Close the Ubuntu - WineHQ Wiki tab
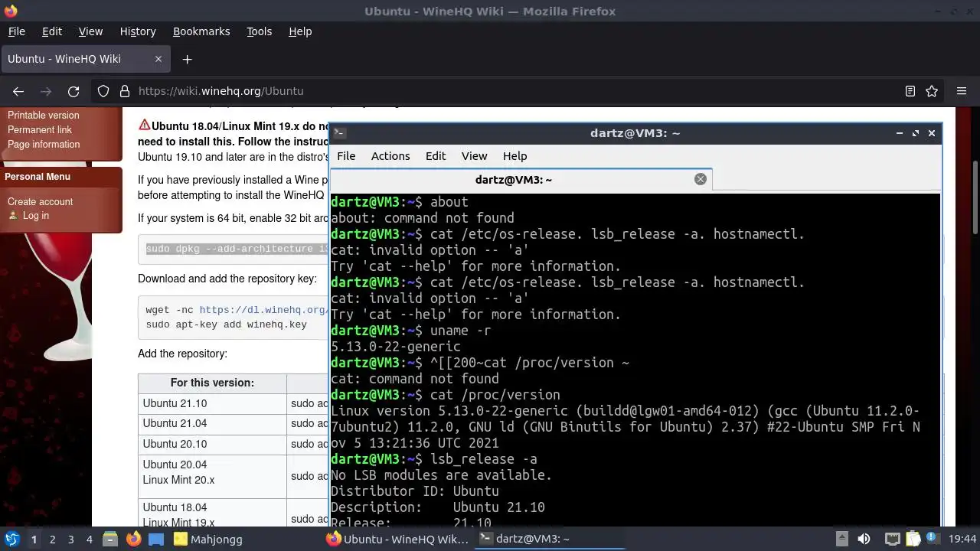Image resolution: width=980 pixels, height=551 pixels. tap(158, 59)
